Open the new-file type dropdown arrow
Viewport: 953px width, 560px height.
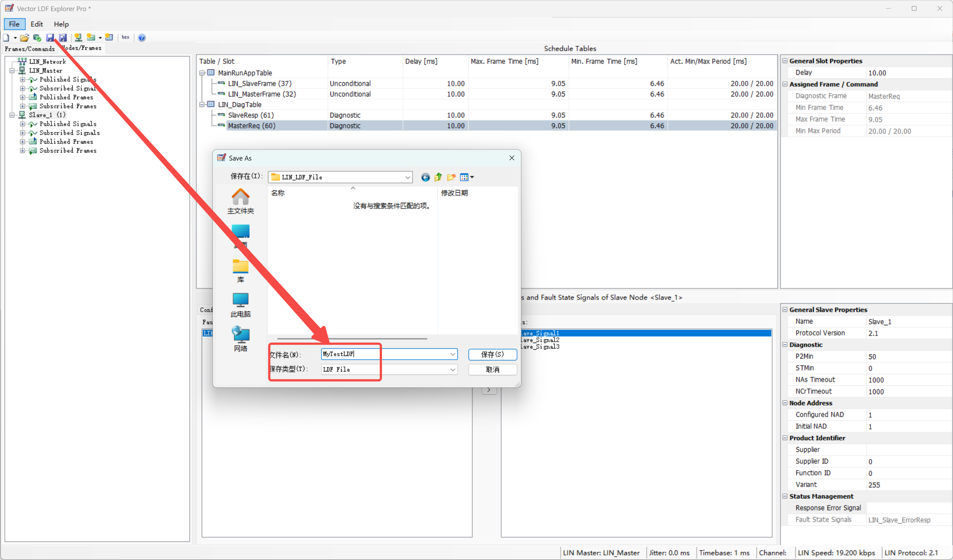(15, 38)
